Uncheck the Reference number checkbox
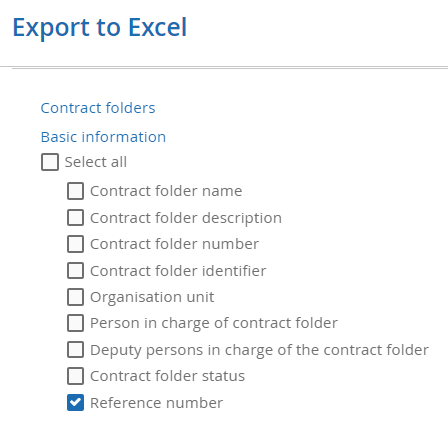Image resolution: width=448 pixels, height=422 pixels. coord(75,402)
